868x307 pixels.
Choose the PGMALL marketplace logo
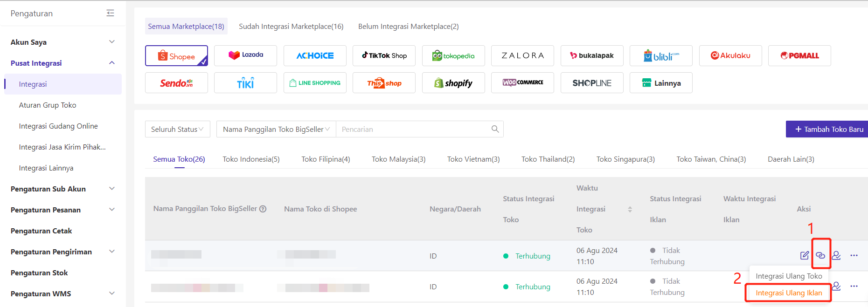coord(799,55)
